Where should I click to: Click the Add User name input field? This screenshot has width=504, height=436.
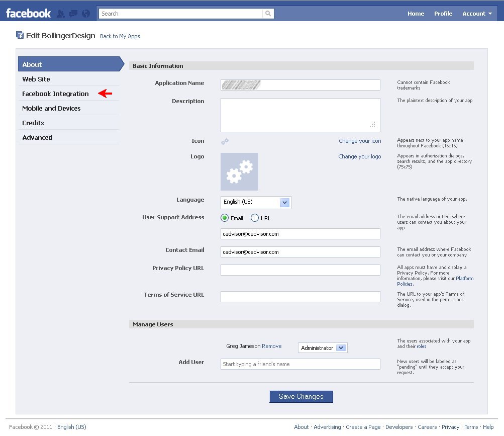(x=300, y=364)
